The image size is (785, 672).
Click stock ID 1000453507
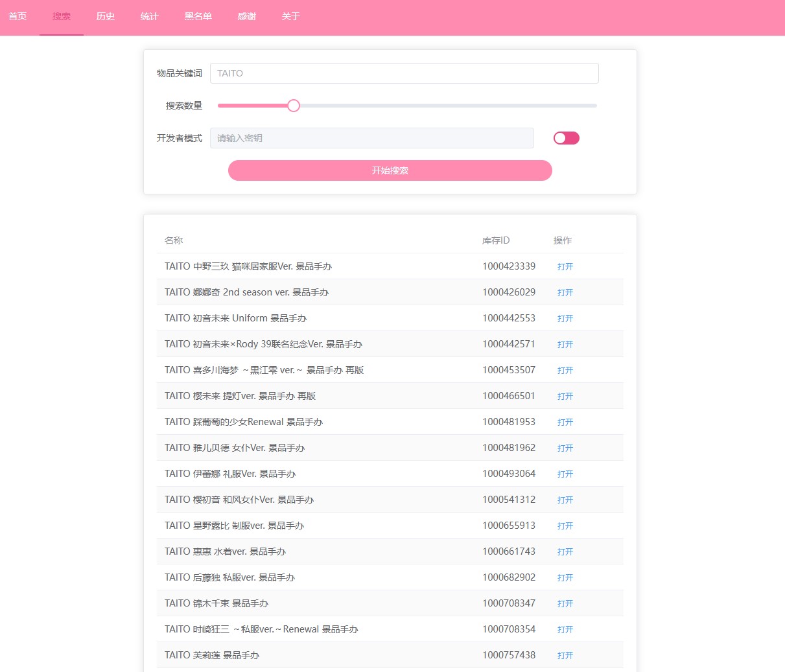click(x=509, y=370)
